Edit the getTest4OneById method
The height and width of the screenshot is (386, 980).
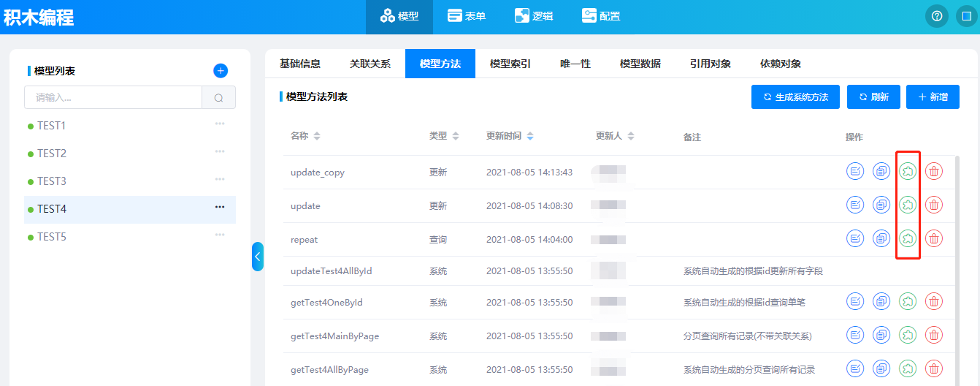(855, 301)
